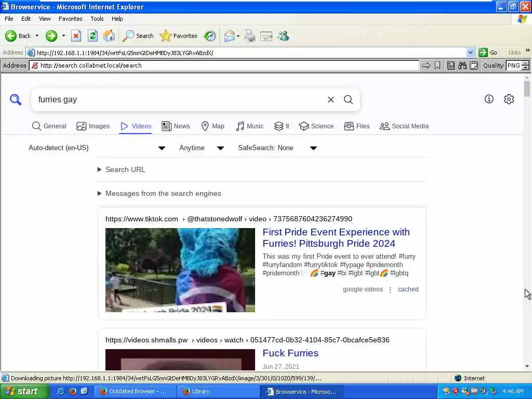
Task: Open the Pittsburgh Pride video thumbnail
Action: tap(180, 270)
